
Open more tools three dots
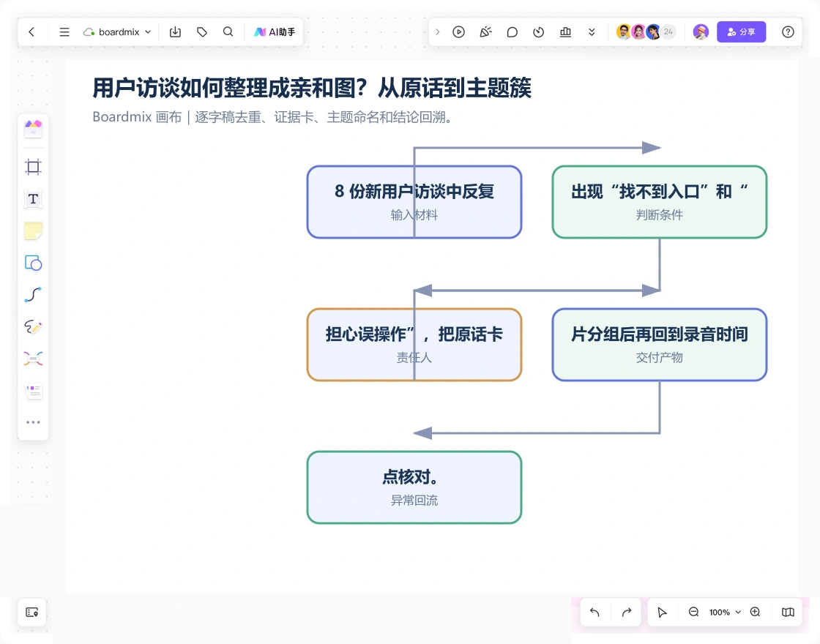click(x=33, y=422)
